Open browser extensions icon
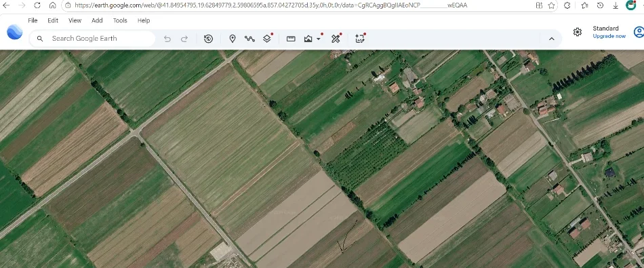Image resolution: width=644 pixels, height=268 pixels. (x=567, y=5)
